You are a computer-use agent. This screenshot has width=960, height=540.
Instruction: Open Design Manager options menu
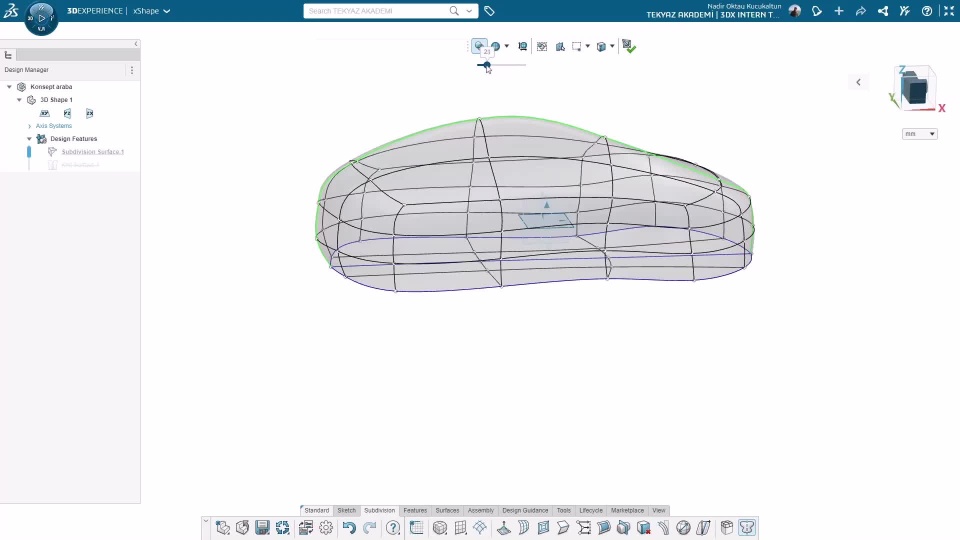132,70
